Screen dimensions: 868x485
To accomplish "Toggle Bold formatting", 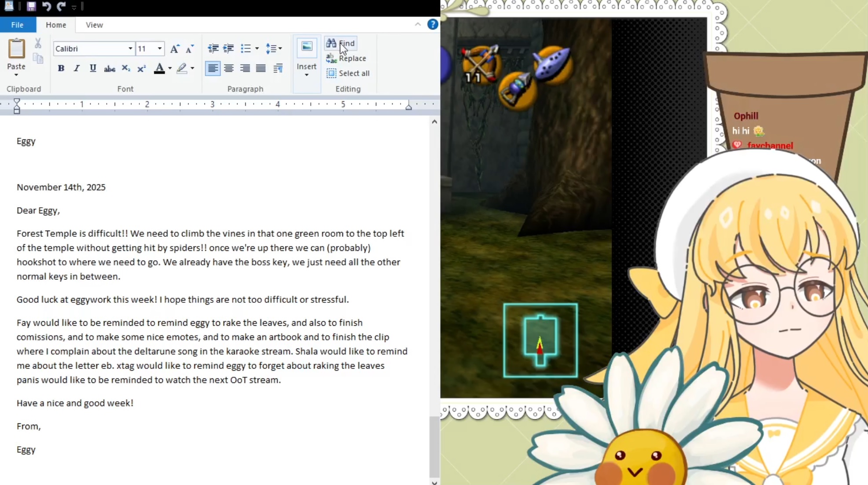I will tap(61, 68).
